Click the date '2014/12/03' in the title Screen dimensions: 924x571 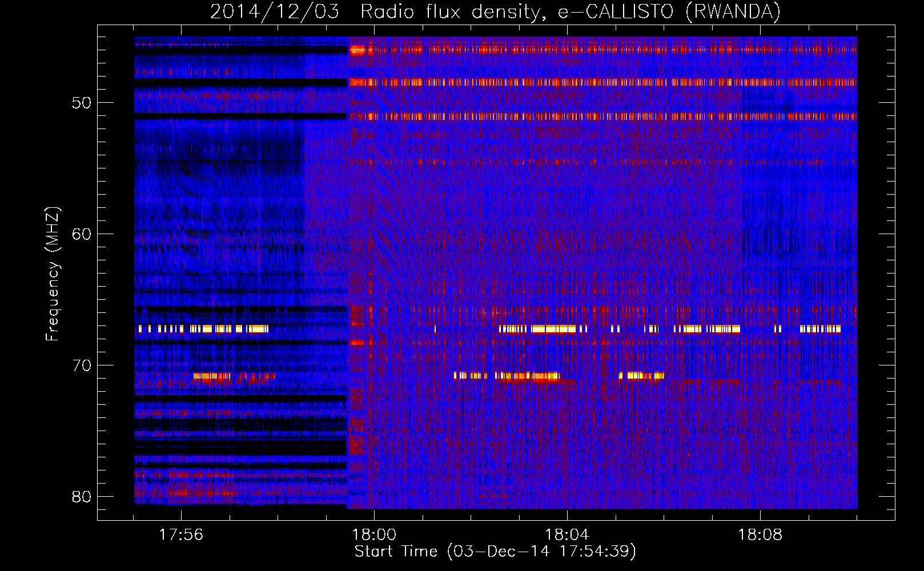(x=274, y=11)
